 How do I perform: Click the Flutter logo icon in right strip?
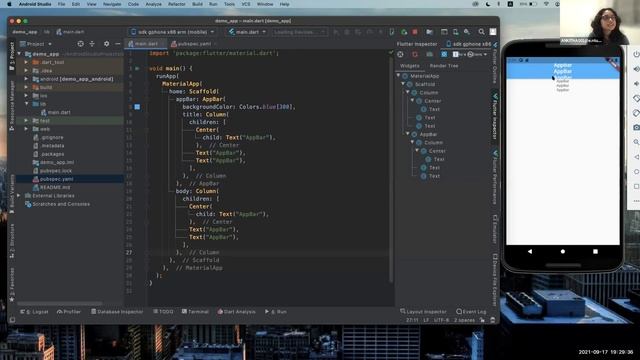(x=495, y=44)
